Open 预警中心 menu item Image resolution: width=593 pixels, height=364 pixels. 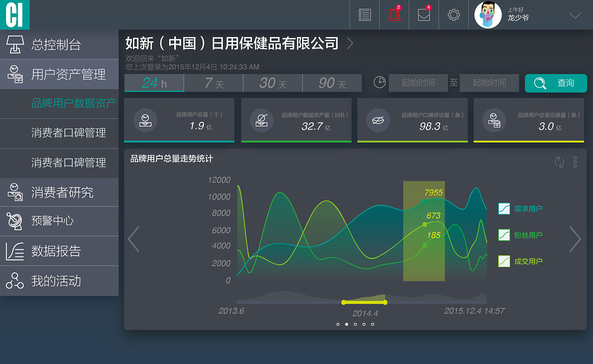tap(59, 221)
